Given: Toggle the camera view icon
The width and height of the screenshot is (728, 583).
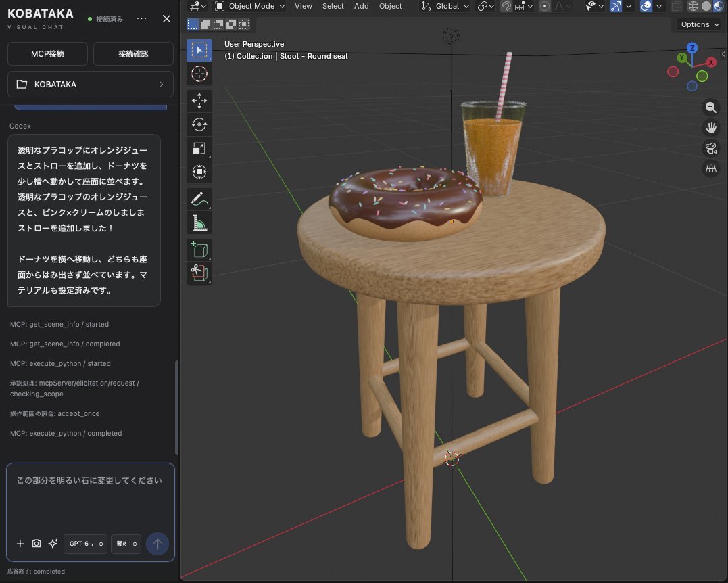Looking at the screenshot, I should pyautogui.click(x=711, y=148).
